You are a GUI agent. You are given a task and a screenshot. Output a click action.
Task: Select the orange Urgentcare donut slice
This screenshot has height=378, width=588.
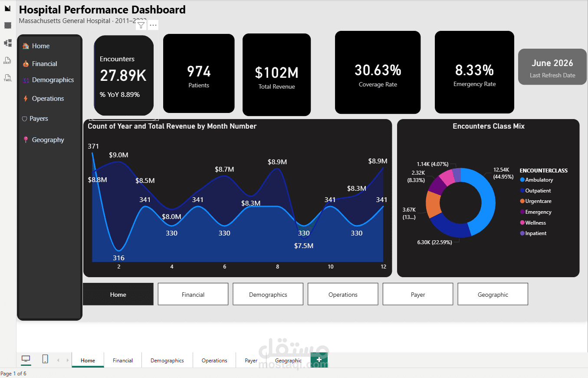[433, 204]
